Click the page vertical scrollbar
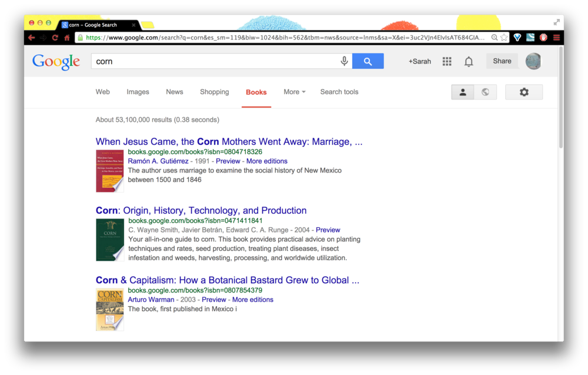The width and height of the screenshot is (588, 375). pos(560,98)
